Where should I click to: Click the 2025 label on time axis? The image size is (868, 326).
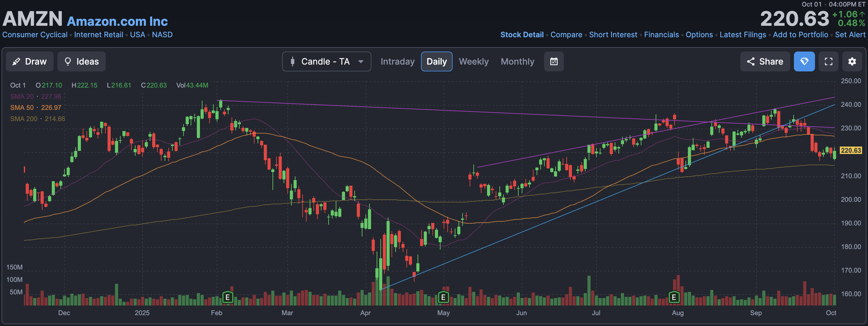(x=142, y=313)
